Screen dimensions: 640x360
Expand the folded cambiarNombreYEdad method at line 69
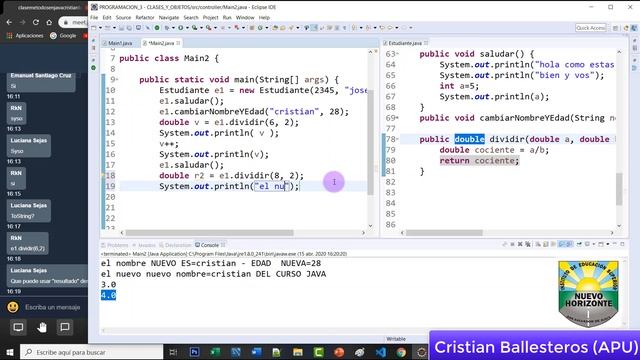pos(398,118)
